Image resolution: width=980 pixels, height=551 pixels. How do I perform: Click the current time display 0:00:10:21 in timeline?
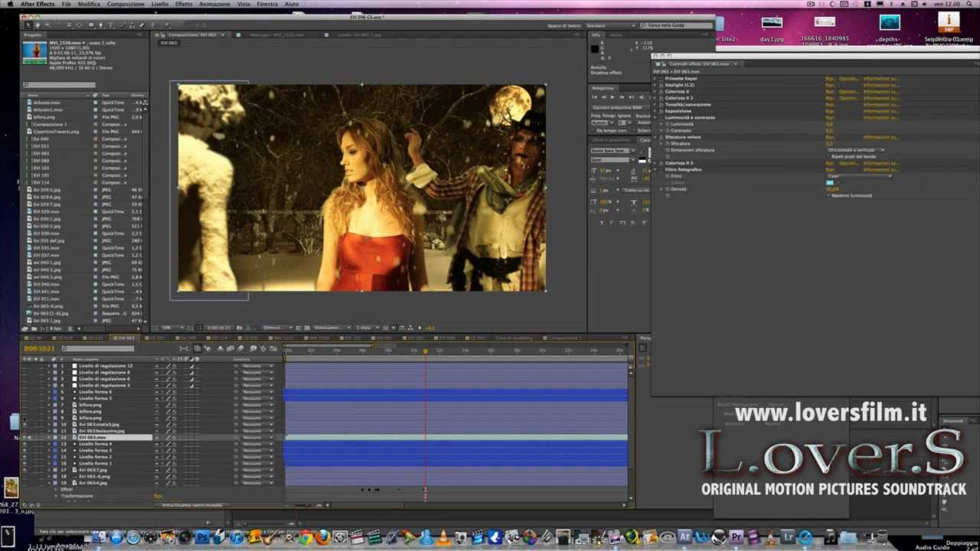(39, 348)
